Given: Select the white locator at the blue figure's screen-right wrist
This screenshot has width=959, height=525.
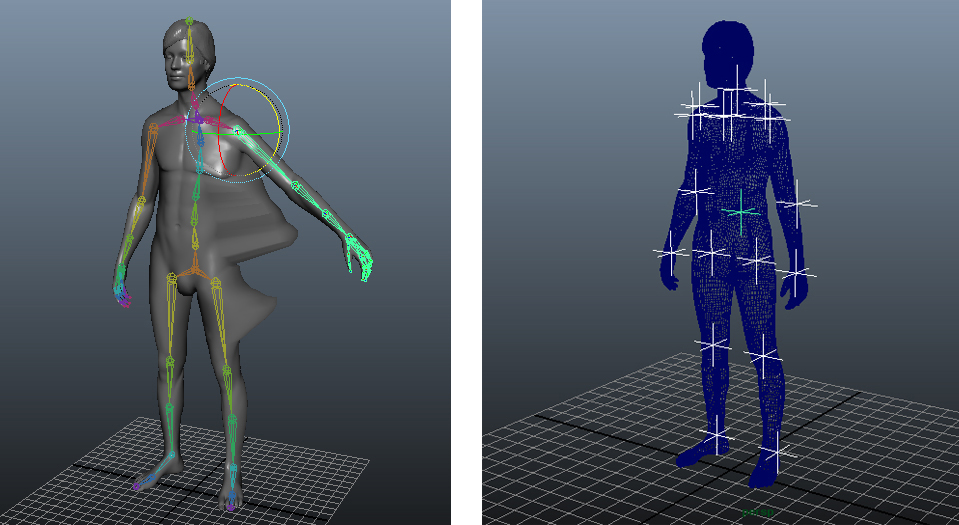Looking at the screenshot, I should [x=796, y=272].
